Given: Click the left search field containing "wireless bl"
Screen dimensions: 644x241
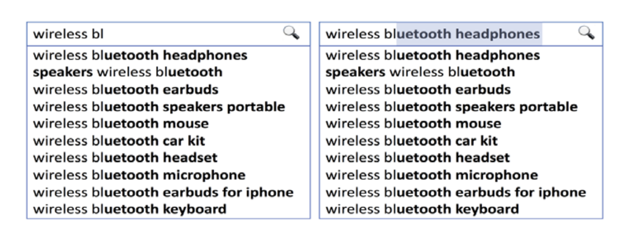Looking at the screenshot, I should [x=155, y=34].
